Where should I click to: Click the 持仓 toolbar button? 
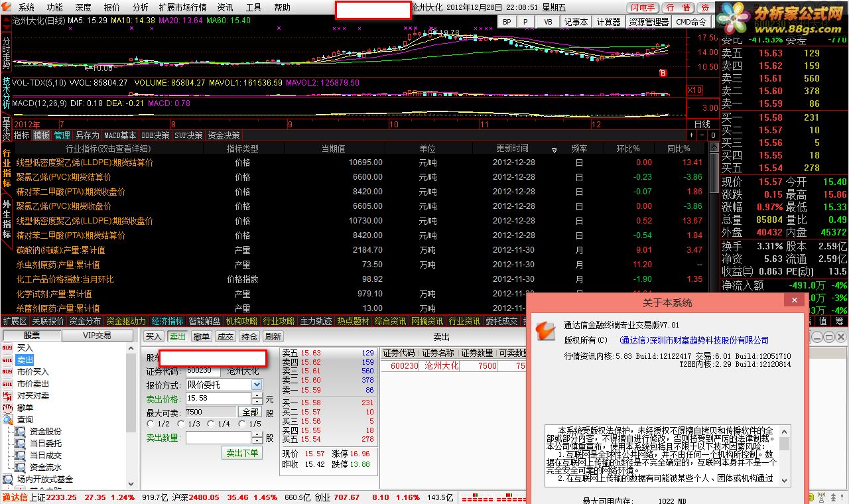pyautogui.click(x=249, y=336)
